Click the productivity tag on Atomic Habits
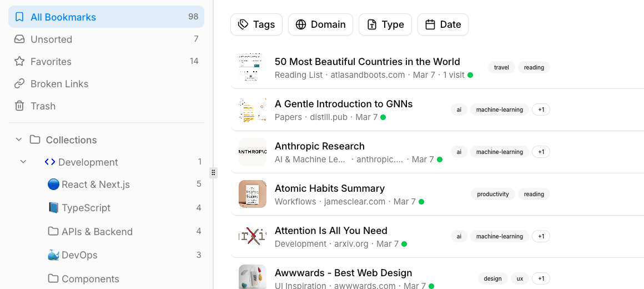This screenshot has width=644, height=289. [x=493, y=194]
